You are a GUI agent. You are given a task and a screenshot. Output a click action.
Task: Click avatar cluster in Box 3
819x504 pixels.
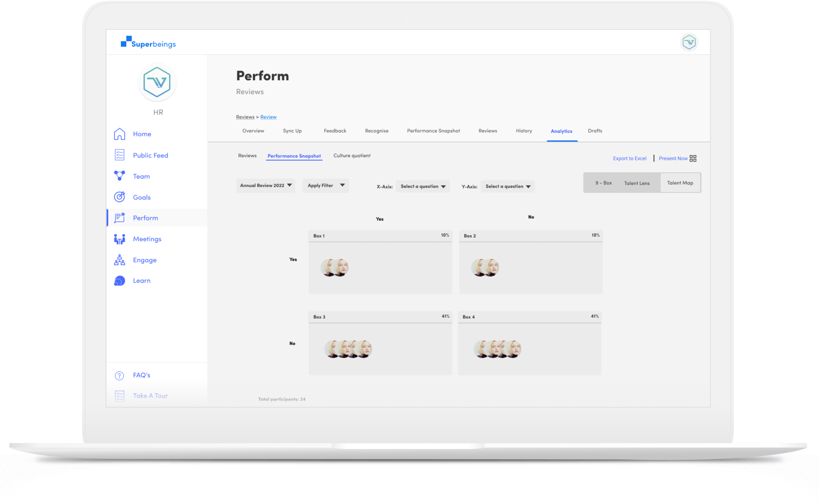(348, 349)
